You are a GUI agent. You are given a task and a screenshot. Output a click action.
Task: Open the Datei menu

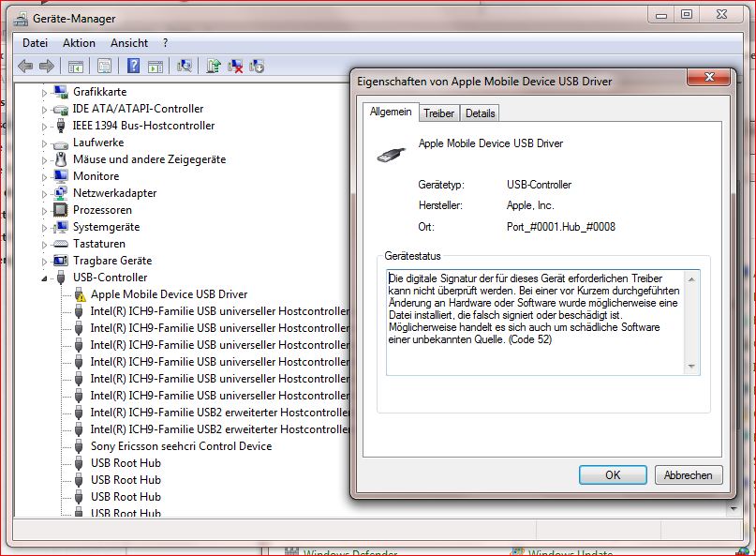(x=36, y=43)
